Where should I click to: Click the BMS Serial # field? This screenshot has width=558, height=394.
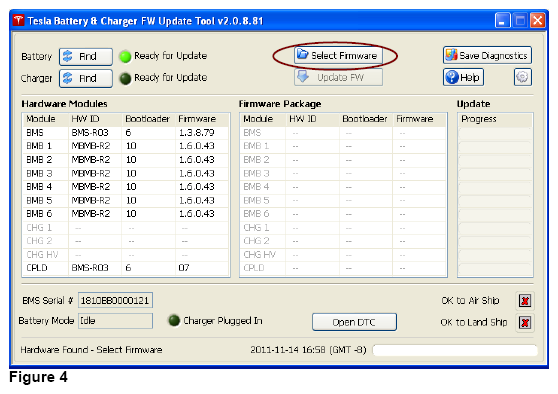tap(115, 300)
